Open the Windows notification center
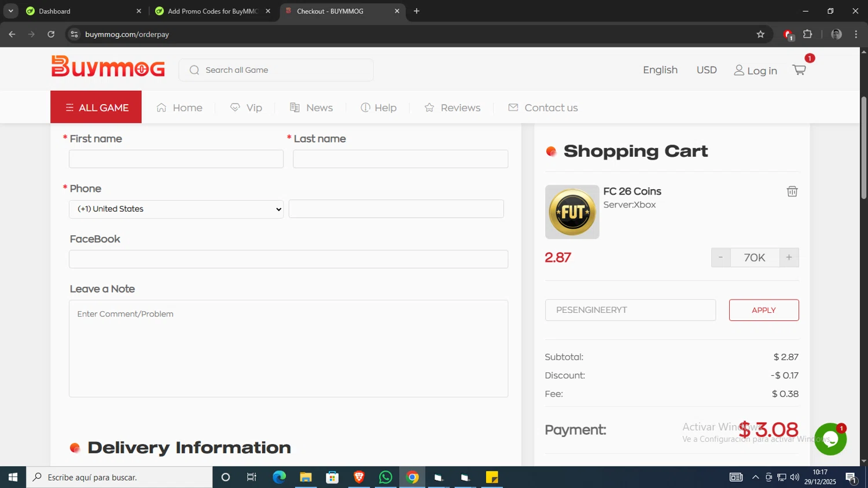868x488 pixels. click(851, 478)
